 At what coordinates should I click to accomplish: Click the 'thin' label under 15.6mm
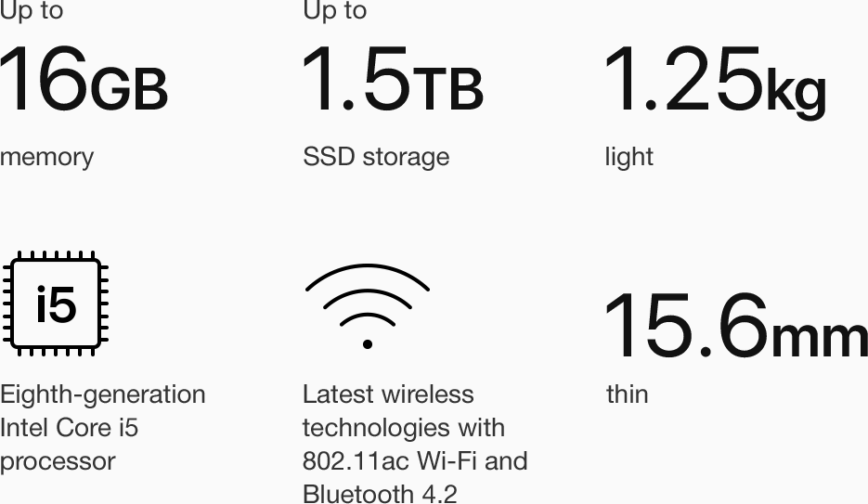[x=628, y=394]
